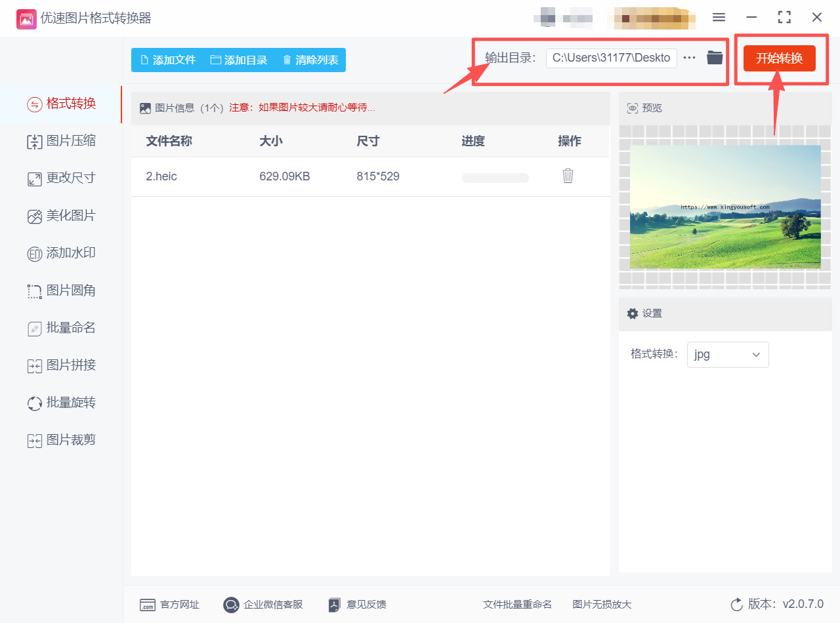The width and height of the screenshot is (840, 623).
Task: Open the jpg format dropdown
Action: 728,354
